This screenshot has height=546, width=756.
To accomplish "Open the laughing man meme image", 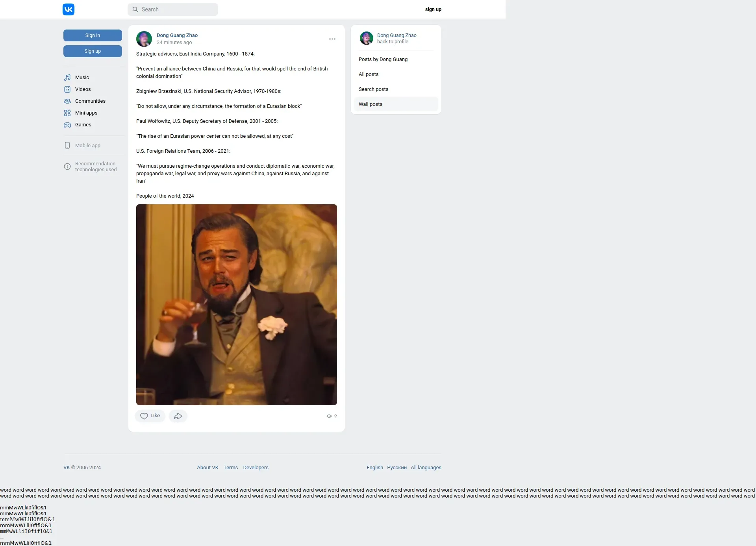I will point(237,305).
